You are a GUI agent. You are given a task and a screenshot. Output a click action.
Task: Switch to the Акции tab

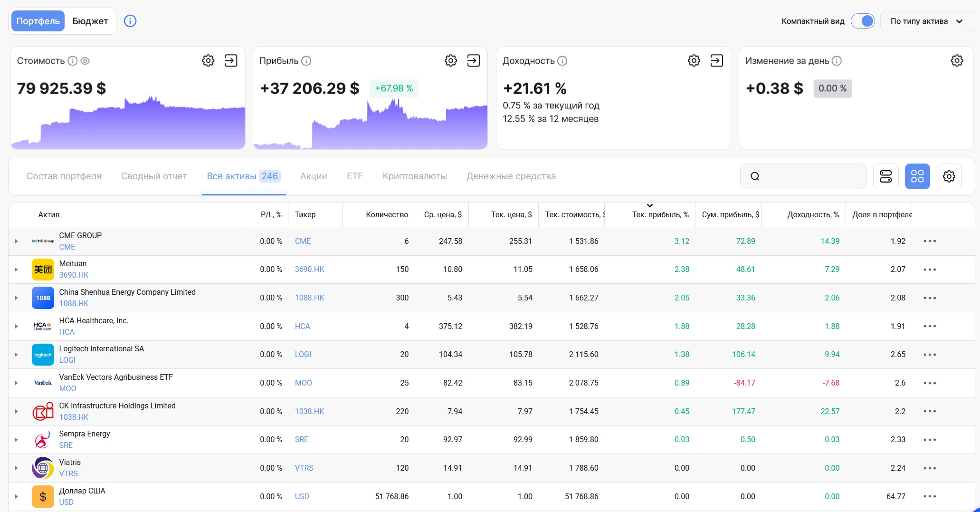(314, 176)
